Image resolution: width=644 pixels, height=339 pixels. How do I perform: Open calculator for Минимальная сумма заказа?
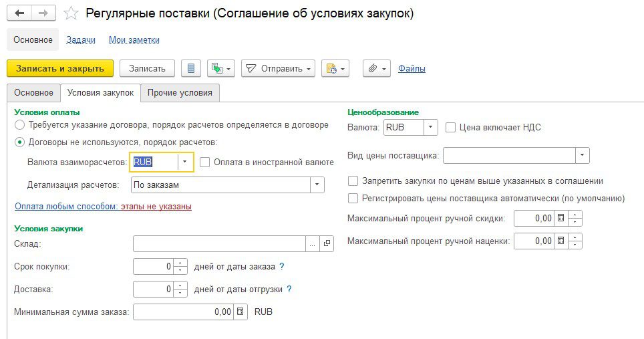[x=241, y=312]
